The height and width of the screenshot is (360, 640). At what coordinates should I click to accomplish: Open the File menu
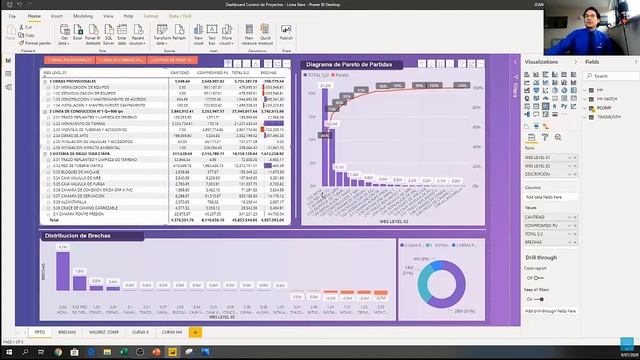pos(12,16)
